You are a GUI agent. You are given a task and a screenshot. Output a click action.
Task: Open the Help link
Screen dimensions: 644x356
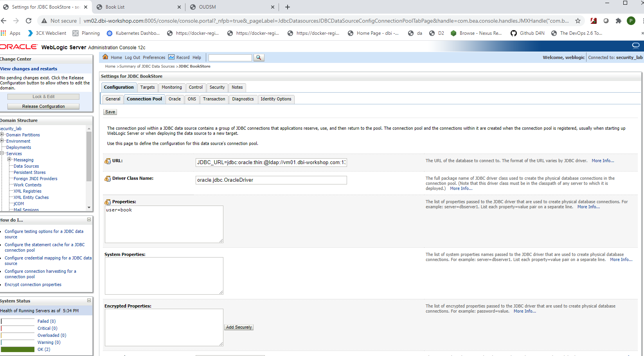[197, 57]
